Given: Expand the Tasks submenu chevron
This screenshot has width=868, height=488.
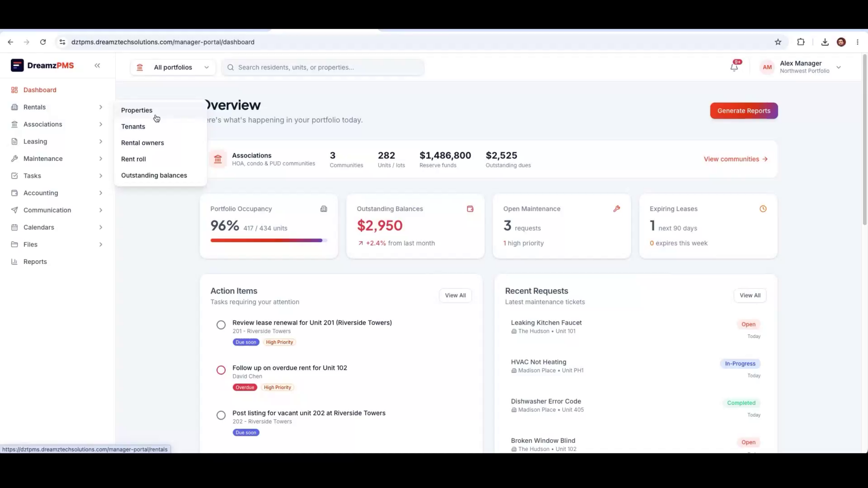Looking at the screenshot, I should pyautogui.click(x=101, y=176).
